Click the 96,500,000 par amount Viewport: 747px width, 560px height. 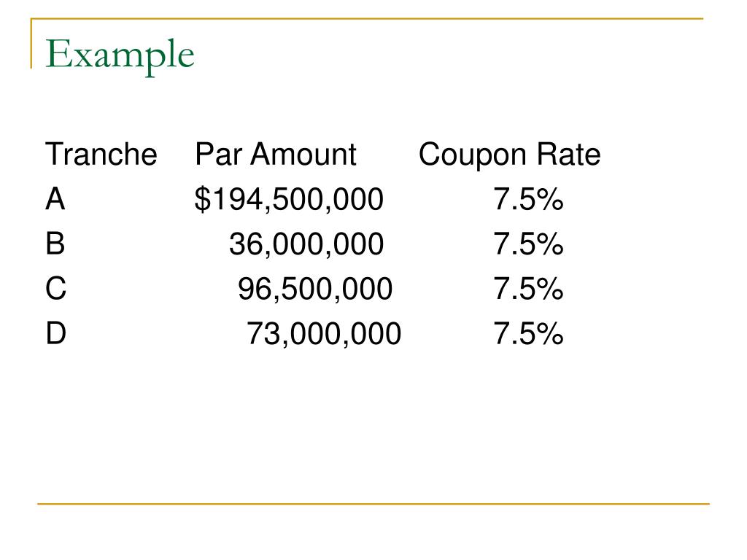315,290
